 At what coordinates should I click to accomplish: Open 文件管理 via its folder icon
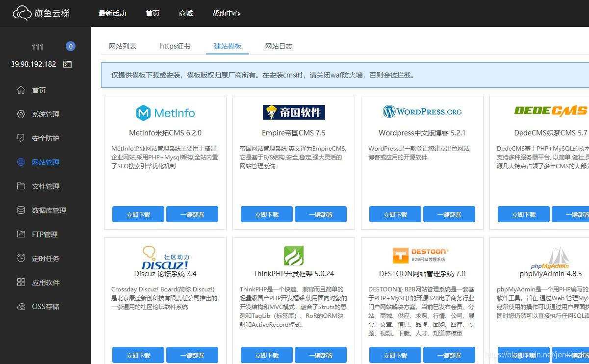point(21,186)
